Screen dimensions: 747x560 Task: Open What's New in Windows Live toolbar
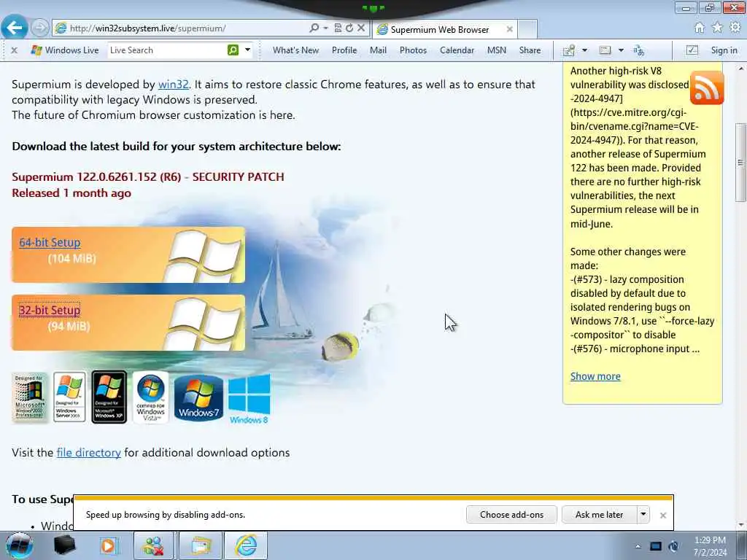click(295, 50)
